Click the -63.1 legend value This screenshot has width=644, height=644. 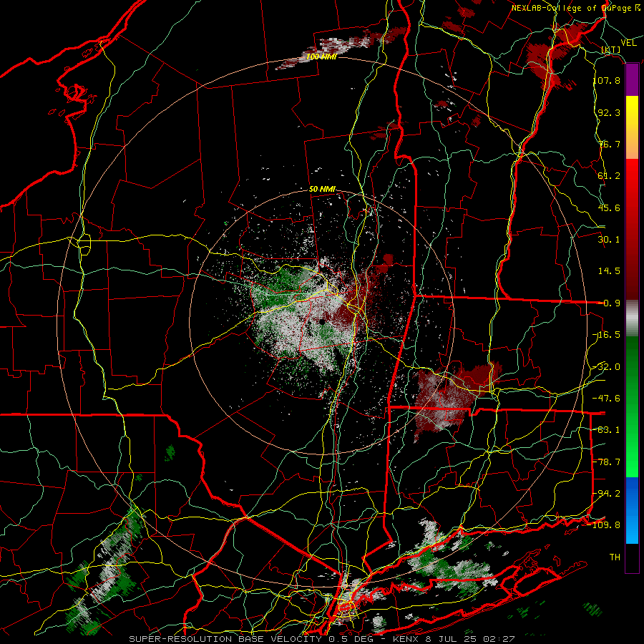click(x=607, y=430)
